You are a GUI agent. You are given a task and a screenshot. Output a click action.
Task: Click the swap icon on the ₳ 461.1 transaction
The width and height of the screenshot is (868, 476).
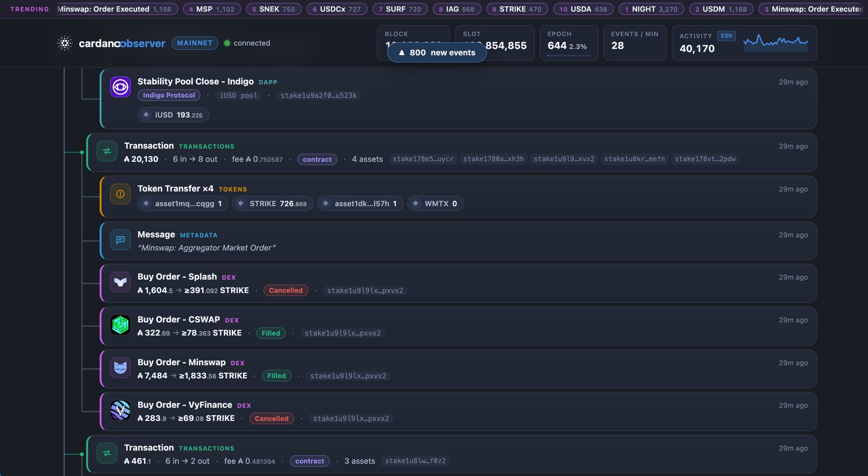point(107,453)
